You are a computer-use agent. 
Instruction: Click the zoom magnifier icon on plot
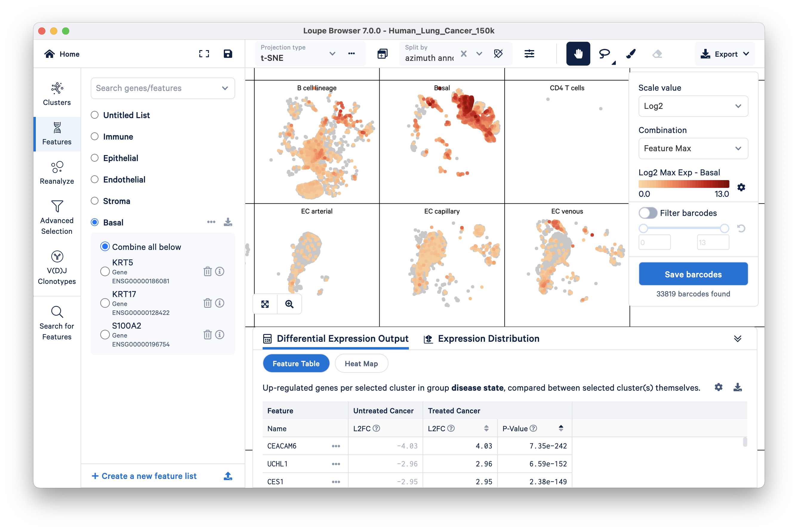[x=289, y=304]
